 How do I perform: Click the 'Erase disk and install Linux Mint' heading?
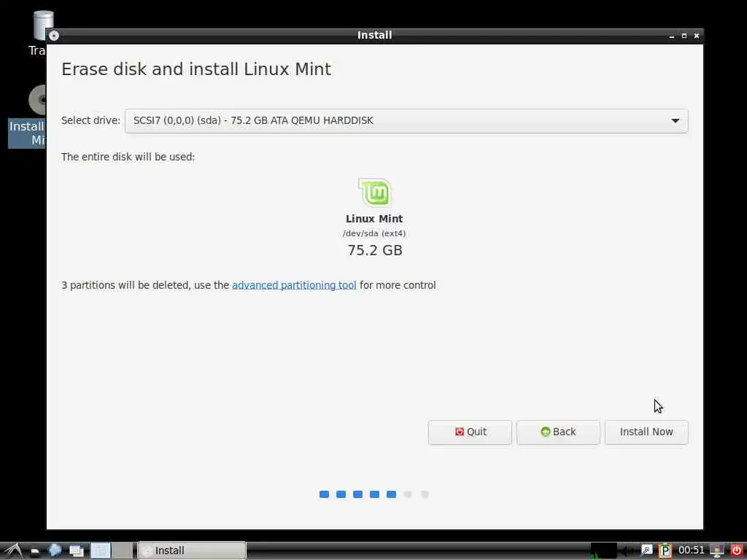coord(196,69)
